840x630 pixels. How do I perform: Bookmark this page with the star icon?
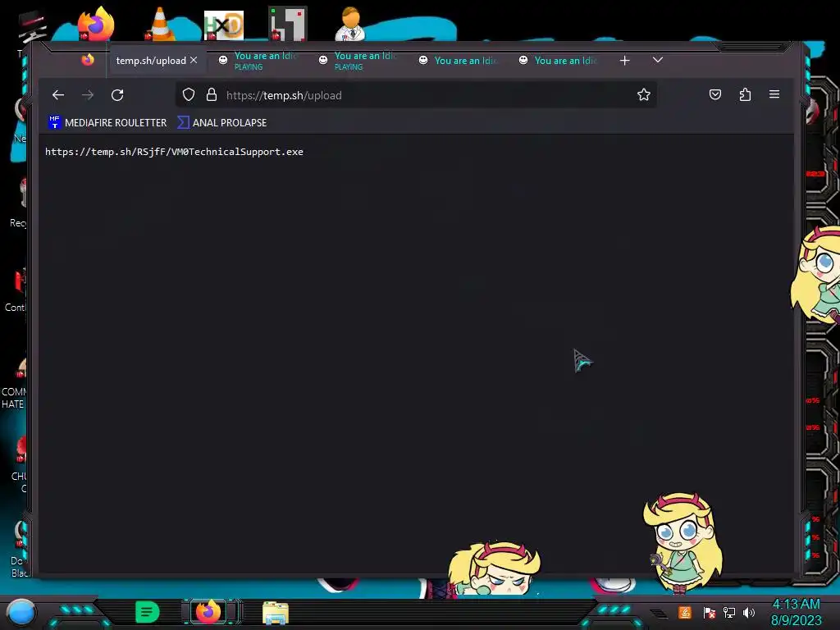pyautogui.click(x=644, y=95)
